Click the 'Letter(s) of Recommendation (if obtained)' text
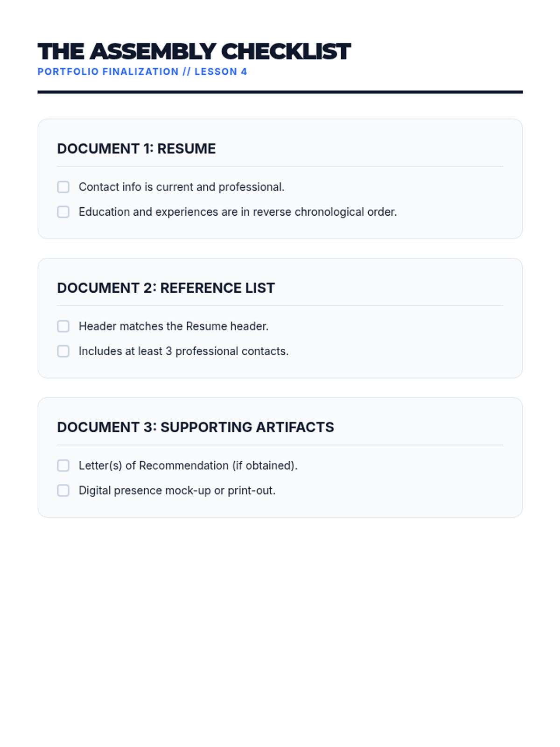Viewport: 560px width, 747px height. (188, 465)
